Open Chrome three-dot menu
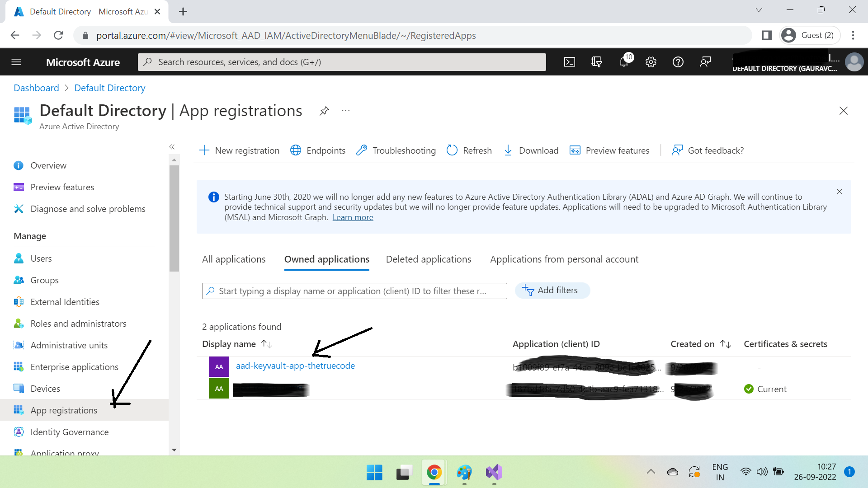The width and height of the screenshot is (868, 488). coord(853,35)
